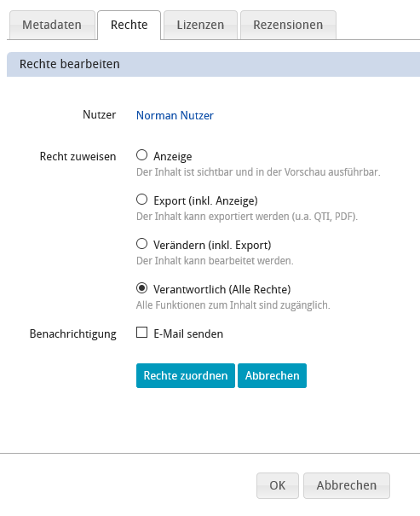Click the 'Der Inhalt kann exportiert werden' description
This screenshot has width=420, height=516.
coord(247,217)
